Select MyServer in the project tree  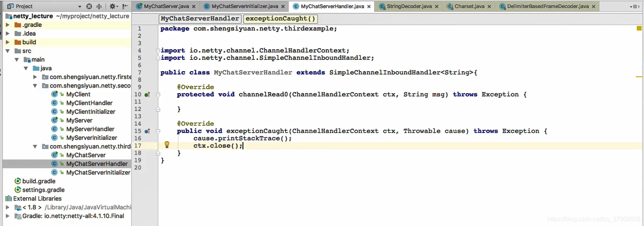79,120
